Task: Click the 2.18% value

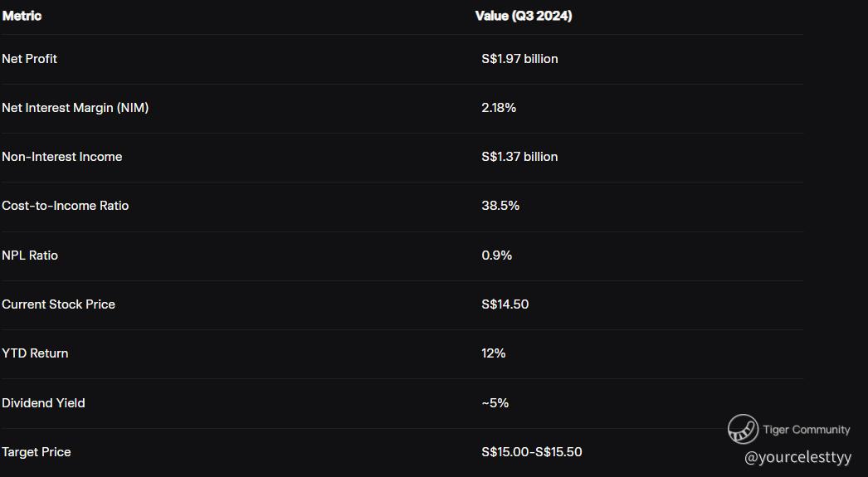Action: click(499, 108)
